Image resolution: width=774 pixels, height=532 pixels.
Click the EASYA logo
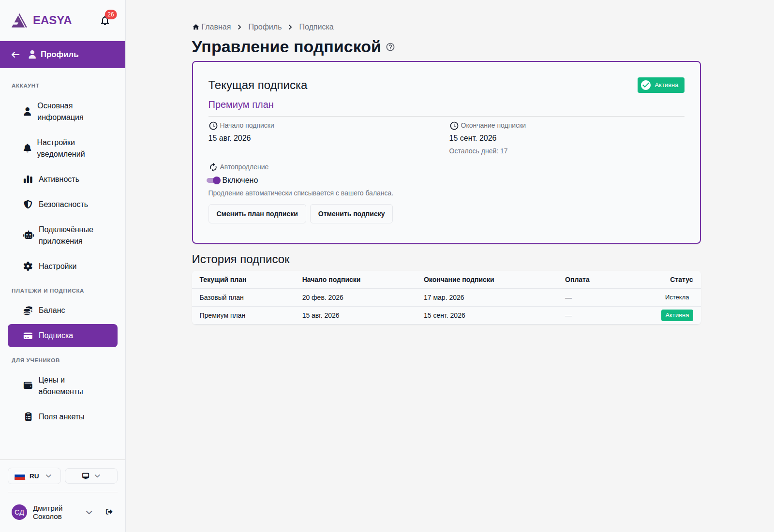[42, 20]
